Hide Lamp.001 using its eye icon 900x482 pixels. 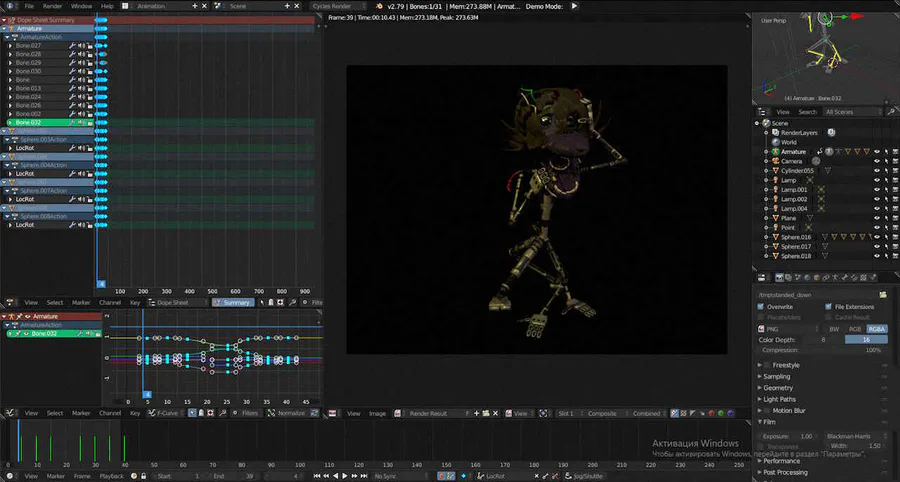pyautogui.click(x=876, y=190)
